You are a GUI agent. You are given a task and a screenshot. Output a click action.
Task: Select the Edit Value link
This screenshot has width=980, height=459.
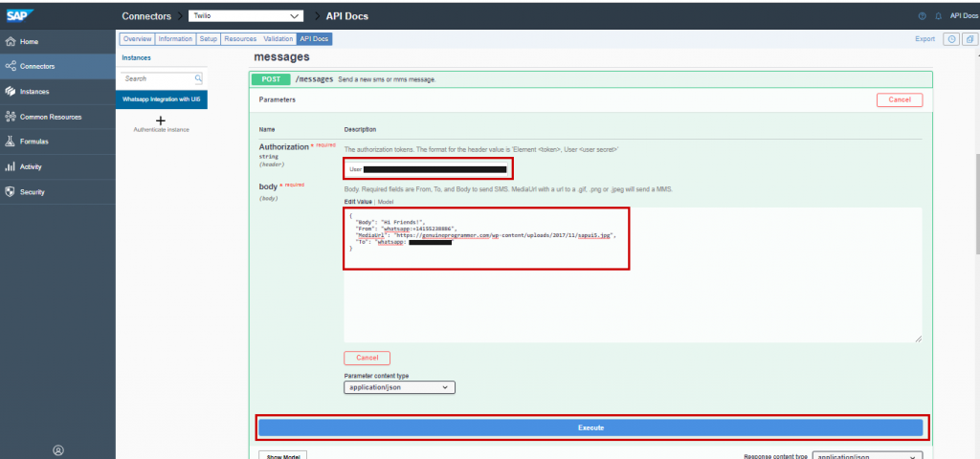click(x=358, y=202)
